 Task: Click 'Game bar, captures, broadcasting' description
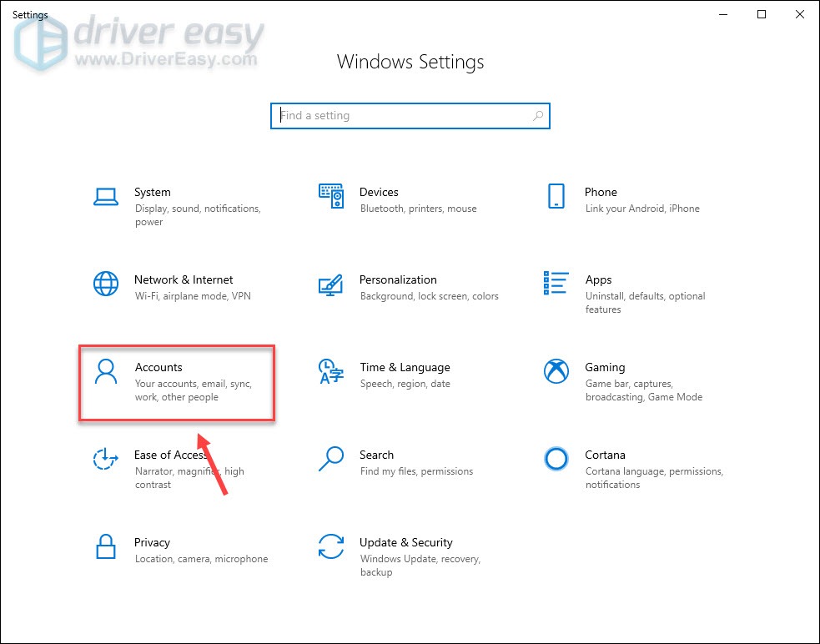point(644,390)
